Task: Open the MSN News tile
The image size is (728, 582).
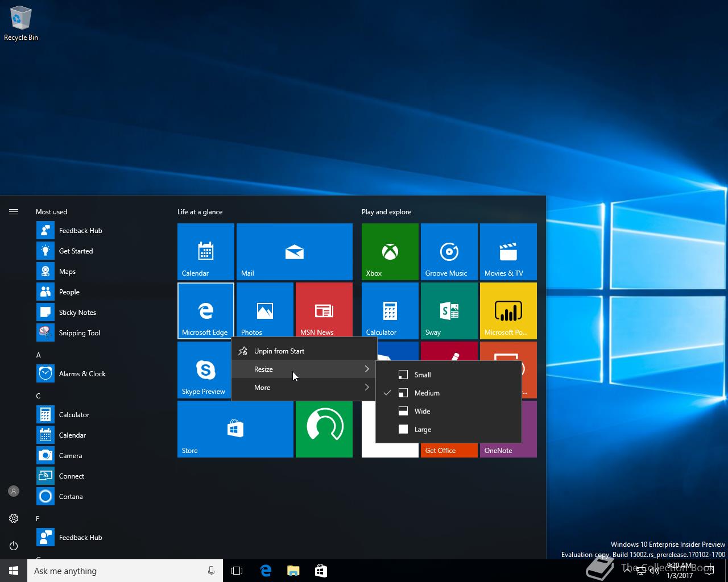Action: pyautogui.click(x=324, y=310)
